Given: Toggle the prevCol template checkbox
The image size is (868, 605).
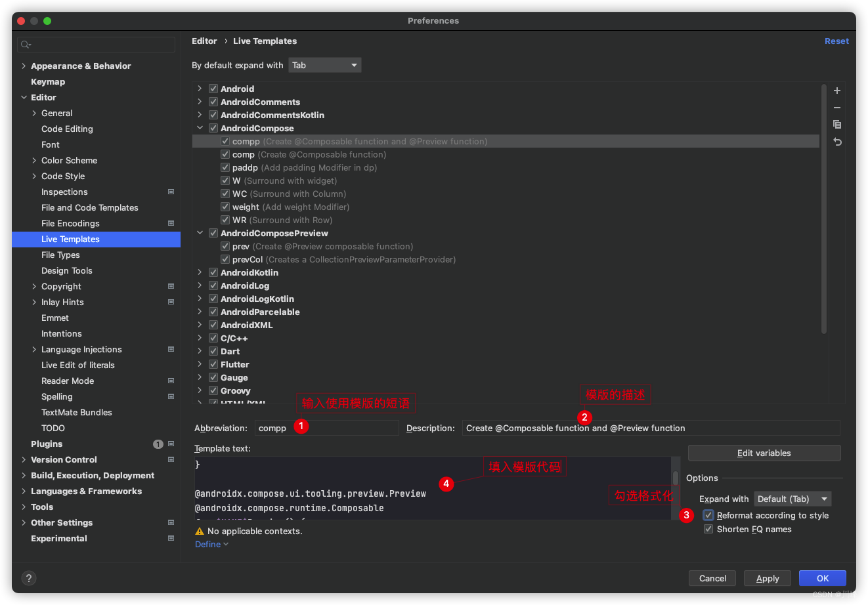Looking at the screenshot, I should pos(225,259).
